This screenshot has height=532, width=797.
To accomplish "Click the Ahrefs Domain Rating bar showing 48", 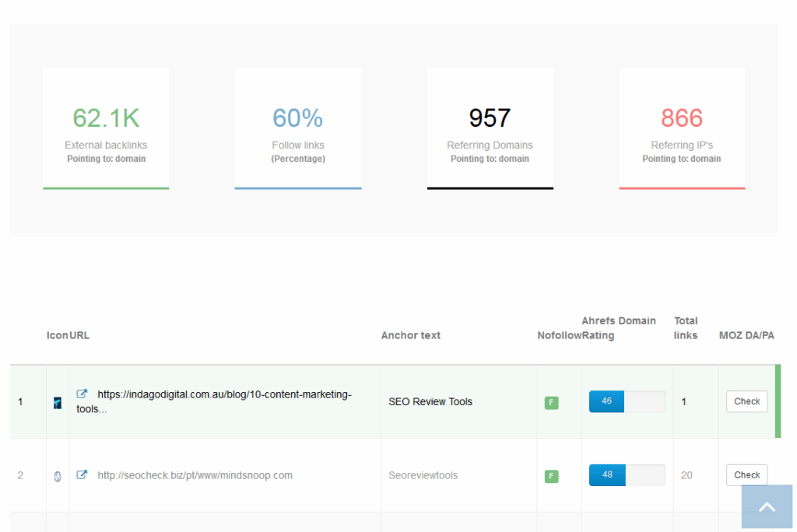I will click(x=627, y=475).
